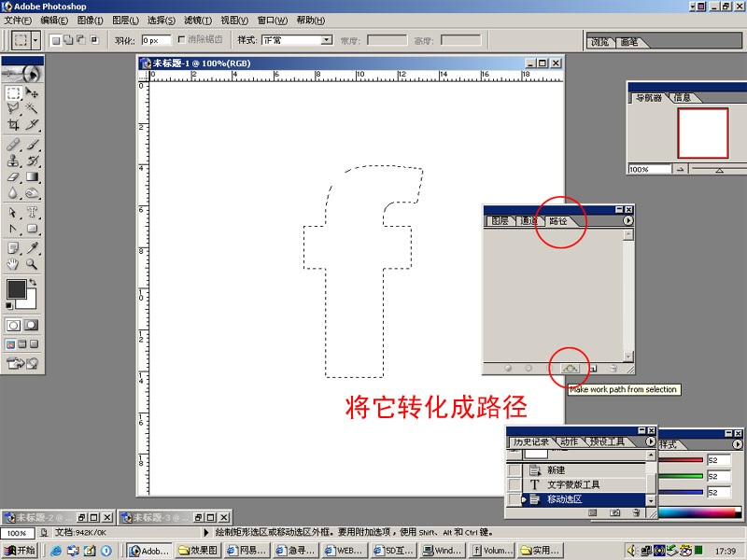The height and width of the screenshot is (560, 747).
Task: Click the 羽化 feather input field
Action: [156, 40]
